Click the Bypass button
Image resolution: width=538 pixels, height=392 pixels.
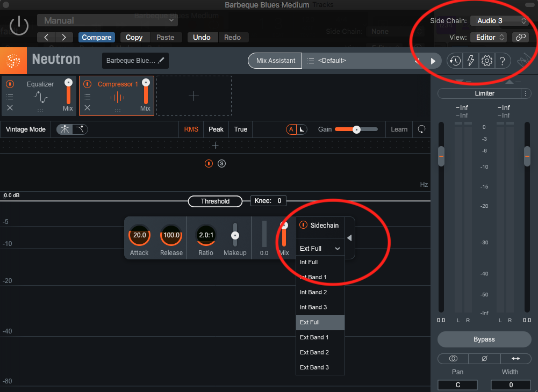tap(484, 339)
